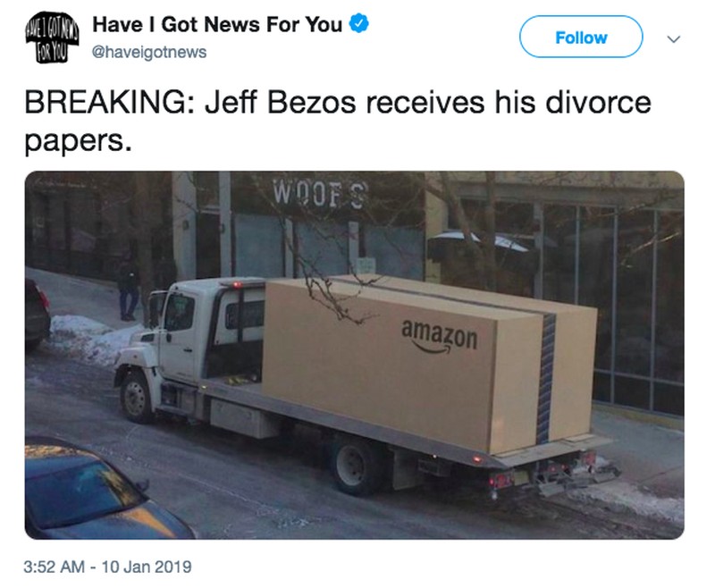
Task: Click the tweet timestamp 3:52 AM - 10 Jan 2019
Action: pos(107,567)
